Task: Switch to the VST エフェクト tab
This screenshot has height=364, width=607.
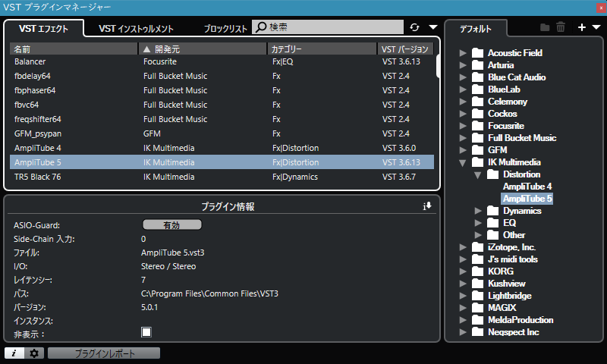Action: pyautogui.click(x=43, y=29)
